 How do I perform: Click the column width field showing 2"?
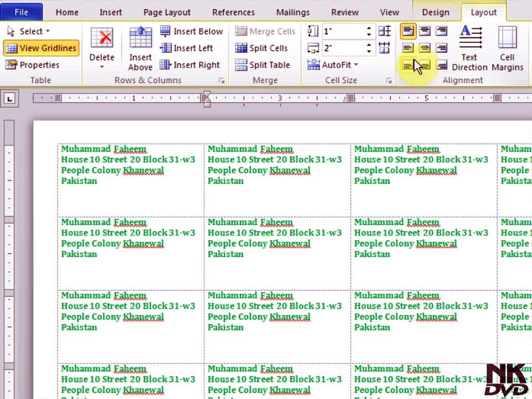point(344,48)
